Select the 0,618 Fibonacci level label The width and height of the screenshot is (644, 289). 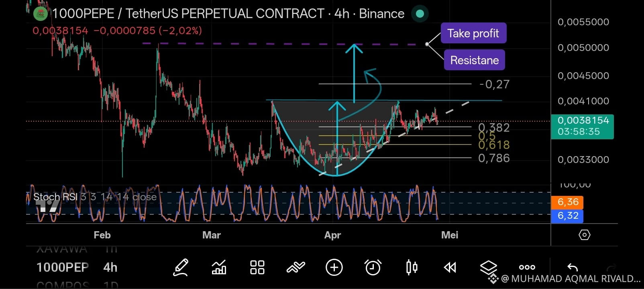coord(494,145)
